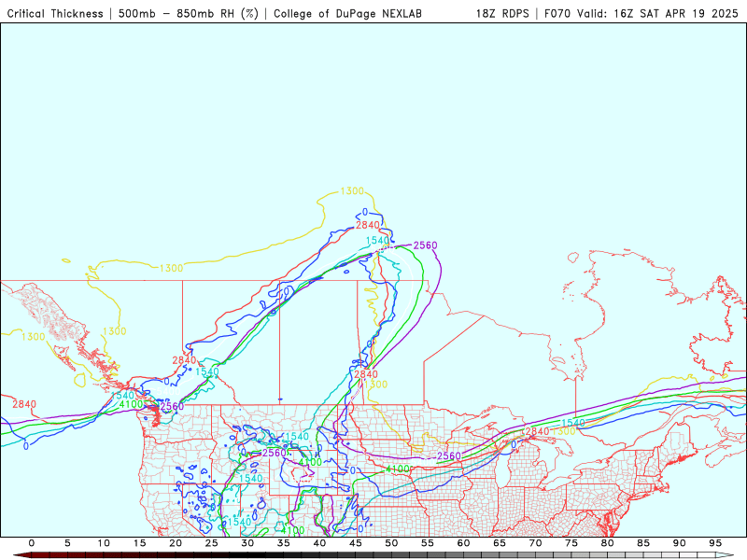Image resolution: width=747 pixels, height=560 pixels.
Task: Click the dark red low-end color bar segment
Action: (x=22, y=555)
